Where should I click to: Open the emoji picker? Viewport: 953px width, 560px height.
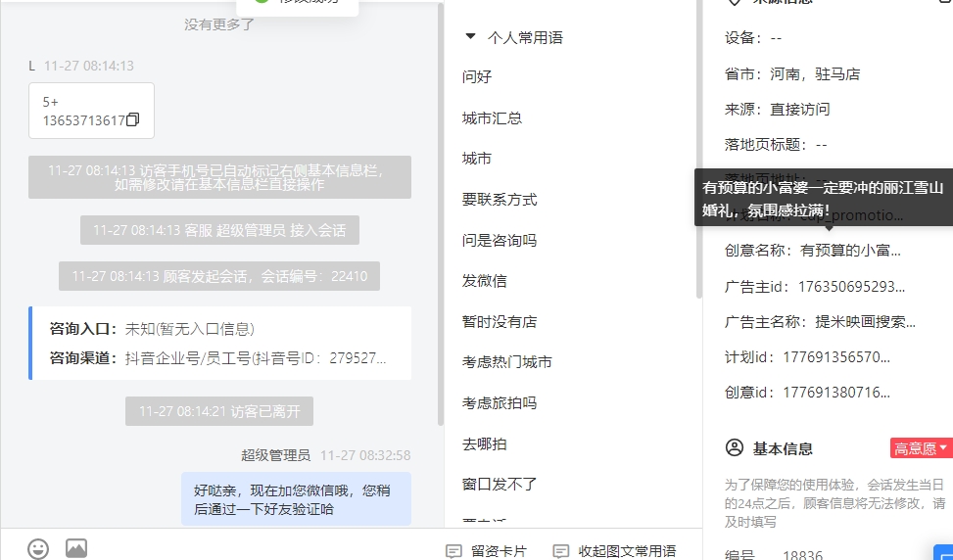tap(38, 549)
